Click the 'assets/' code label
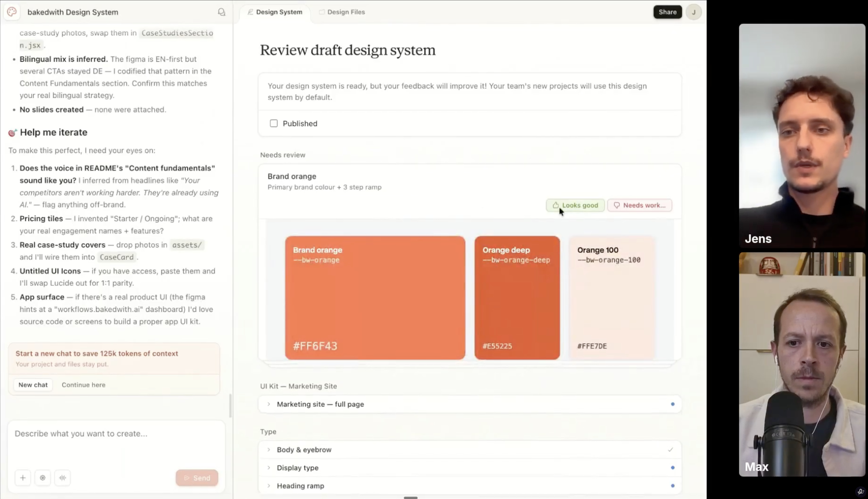The image size is (868, 499). point(187,245)
